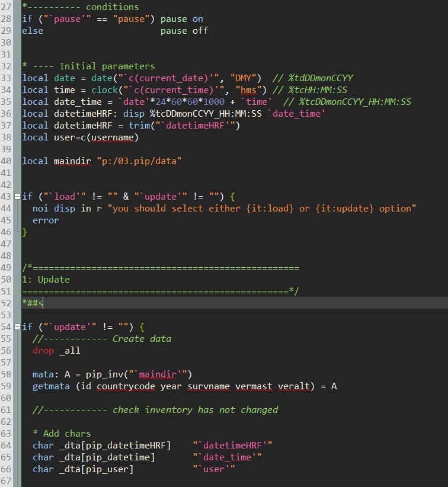Click the "drop" command on line 56
This screenshot has width=448, height=487.
pos(43,351)
